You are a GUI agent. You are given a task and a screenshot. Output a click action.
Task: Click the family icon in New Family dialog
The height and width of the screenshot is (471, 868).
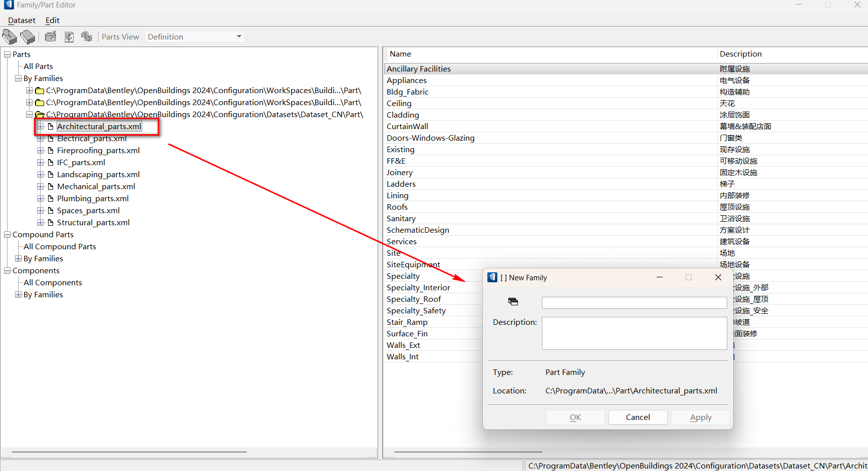coord(513,301)
